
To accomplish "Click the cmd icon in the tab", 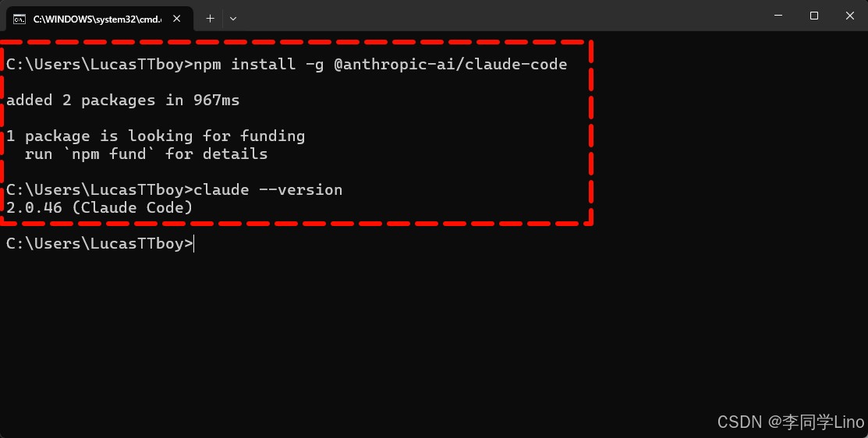I will pos(19,19).
